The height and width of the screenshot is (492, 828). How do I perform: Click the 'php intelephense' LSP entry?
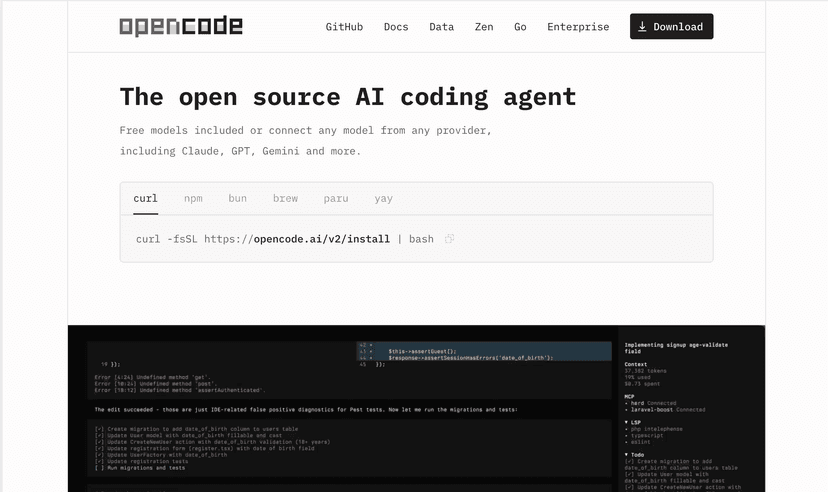pyautogui.click(x=654, y=429)
